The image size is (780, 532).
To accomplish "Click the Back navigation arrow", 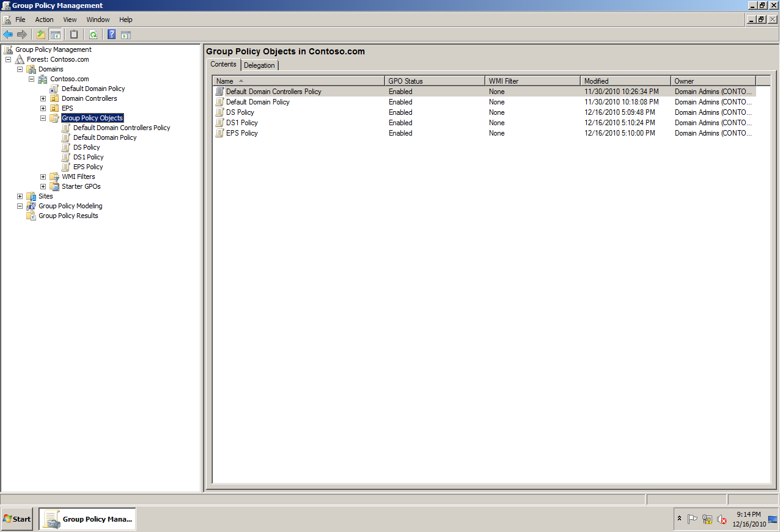I will 8,34.
